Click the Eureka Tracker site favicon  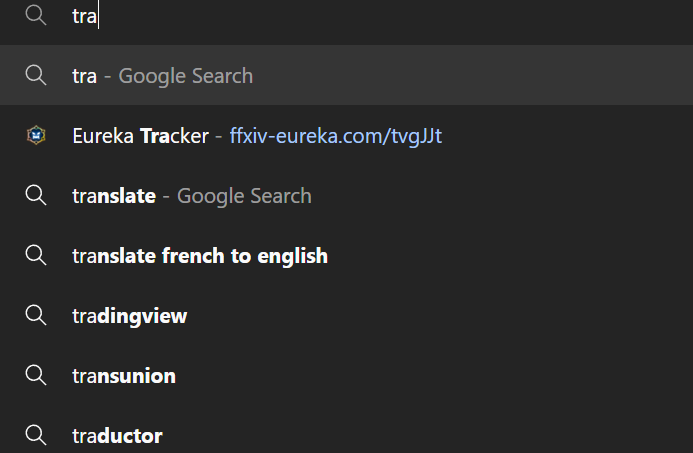coord(36,135)
